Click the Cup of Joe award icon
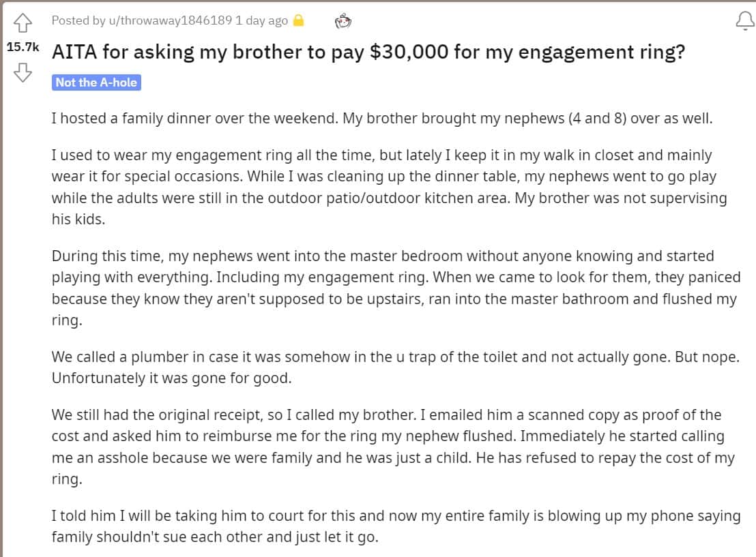Image resolution: width=756 pixels, height=557 pixels. 344,21
